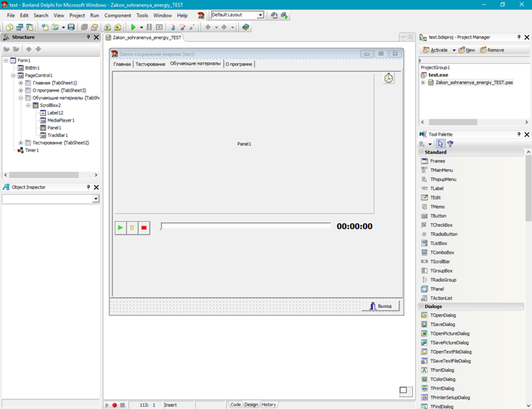Click the Remove button in Project Manager
The width and height of the screenshot is (532, 409).
491,50
